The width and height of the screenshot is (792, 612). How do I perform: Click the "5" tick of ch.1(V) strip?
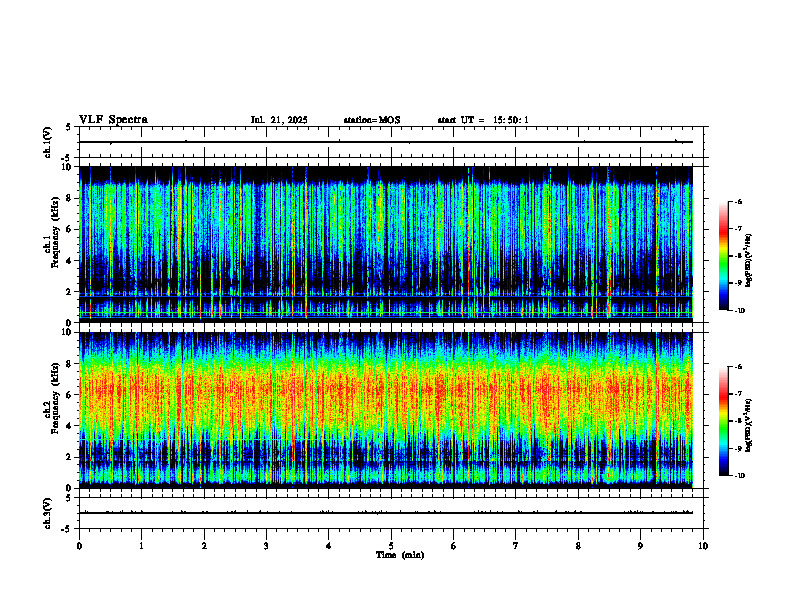pyautogui.click(x=68, y=127)
